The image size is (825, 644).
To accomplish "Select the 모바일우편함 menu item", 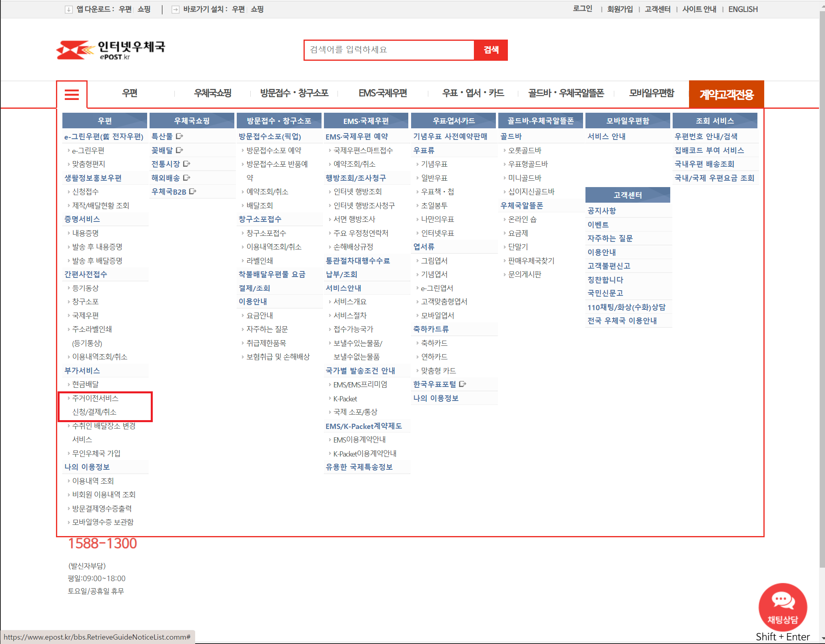I will [x=651, y=93].
